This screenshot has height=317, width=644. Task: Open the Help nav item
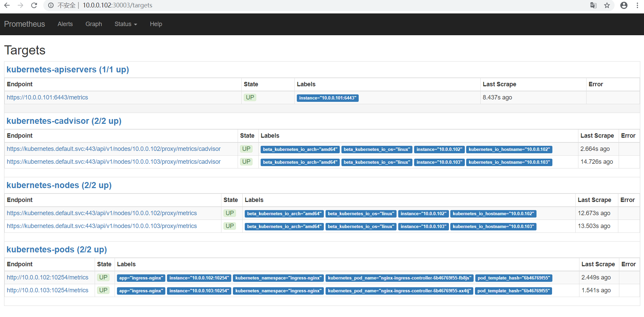pyautogui.click(x=156, y=24)
